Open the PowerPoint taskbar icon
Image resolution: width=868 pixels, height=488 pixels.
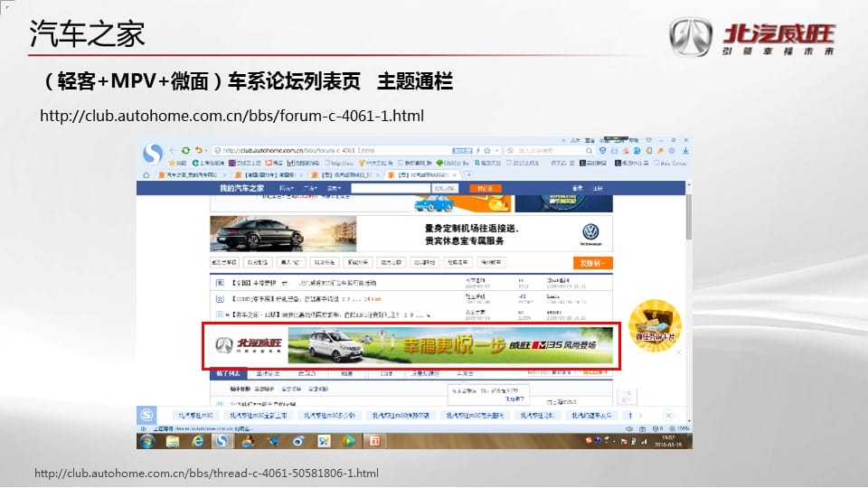pyautogui.click(x=374, y=440)
